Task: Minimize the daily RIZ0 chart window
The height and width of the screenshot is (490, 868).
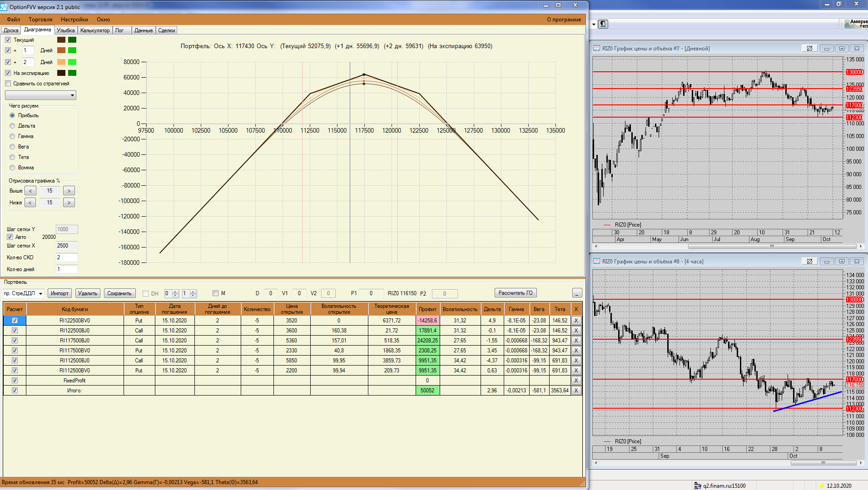Action: click(x=827, y=48)
